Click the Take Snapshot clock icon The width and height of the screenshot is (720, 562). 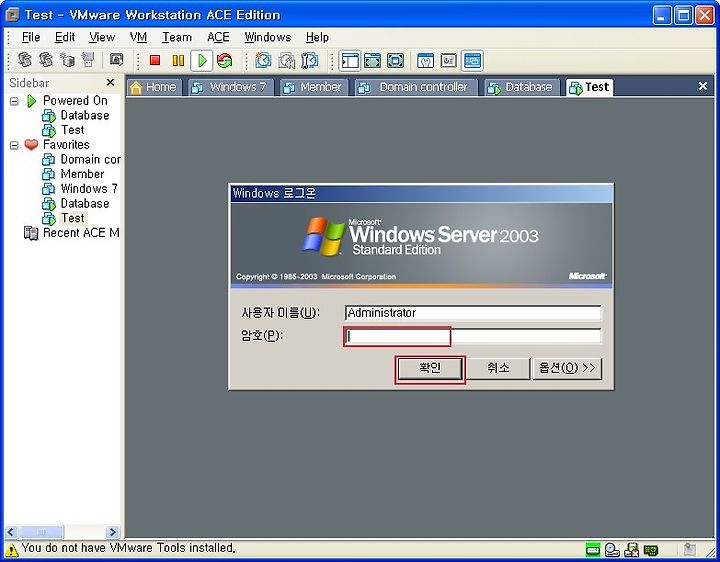263,60
